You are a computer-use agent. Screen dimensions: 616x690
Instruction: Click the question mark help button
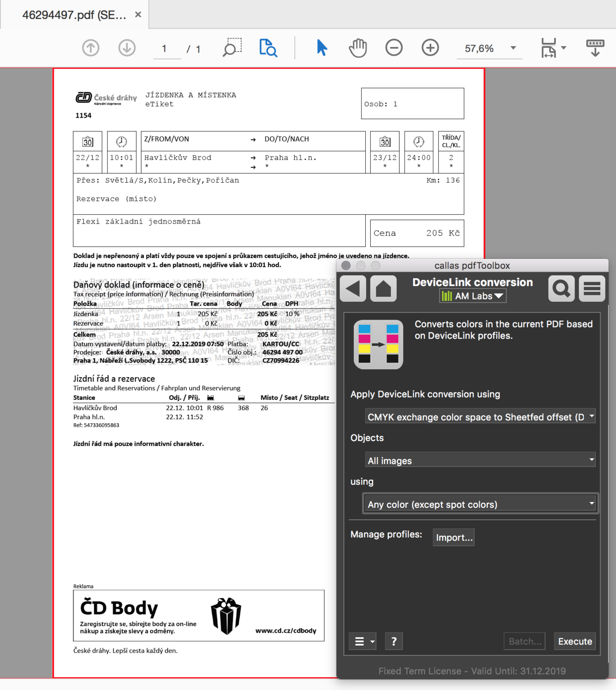(394, 641)
